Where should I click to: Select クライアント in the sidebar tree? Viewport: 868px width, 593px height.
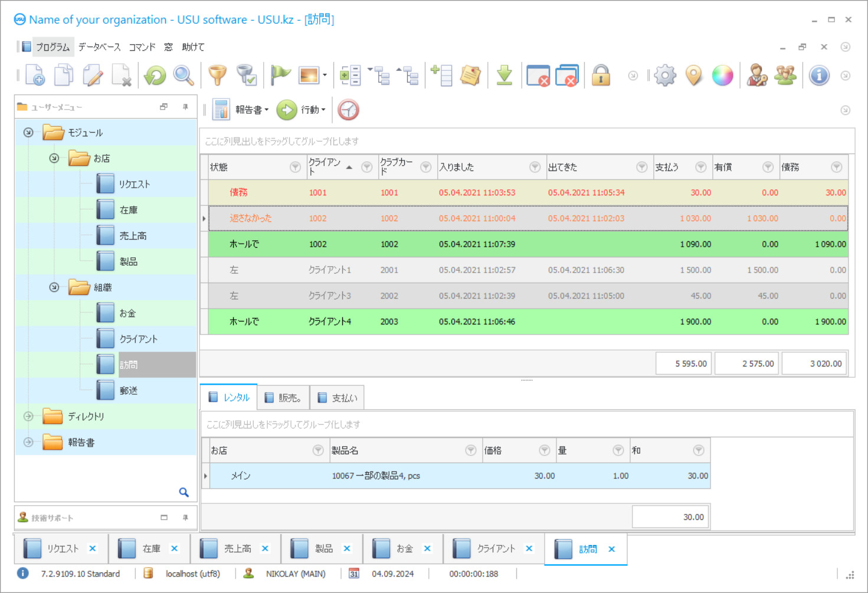138,339
